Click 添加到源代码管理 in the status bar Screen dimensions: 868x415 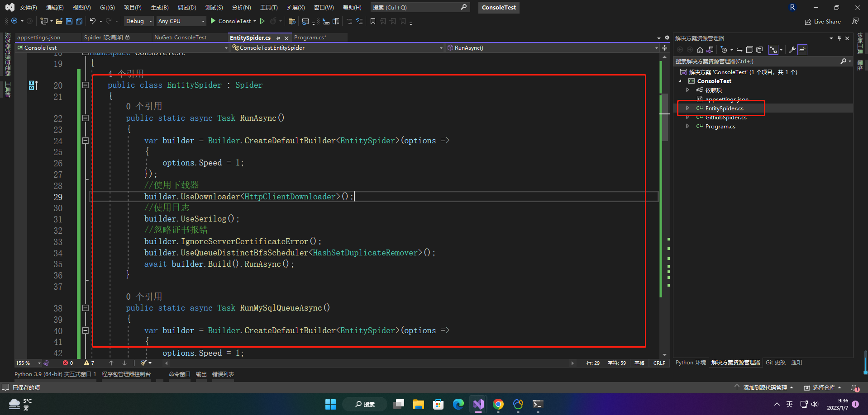(764, 388)
